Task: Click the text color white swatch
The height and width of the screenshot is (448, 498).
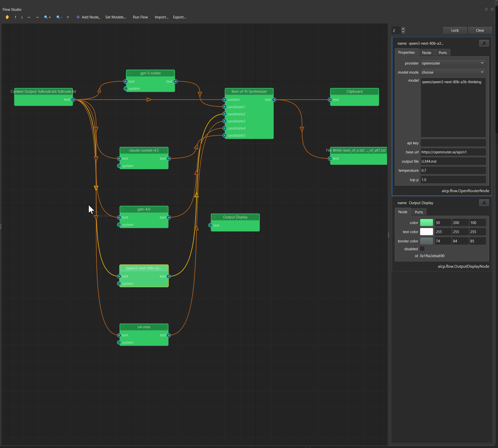Action: pos(426,232)
